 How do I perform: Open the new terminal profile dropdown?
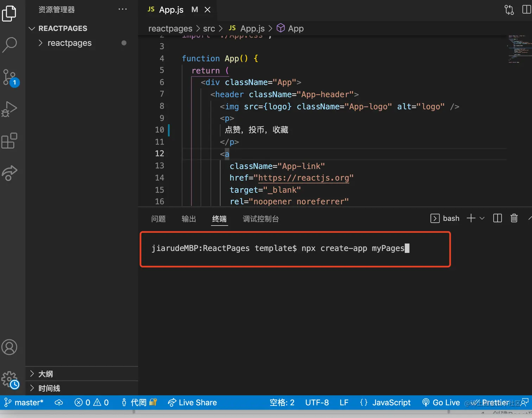482,218
